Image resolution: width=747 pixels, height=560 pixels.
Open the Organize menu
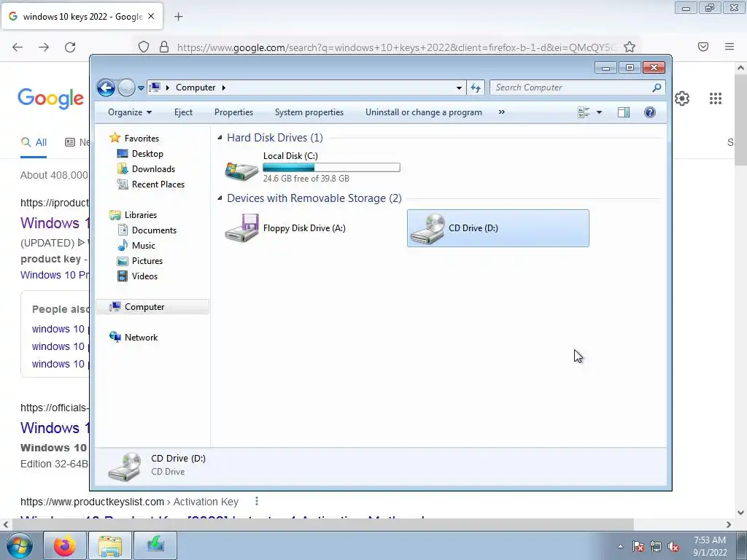[130, 112]
